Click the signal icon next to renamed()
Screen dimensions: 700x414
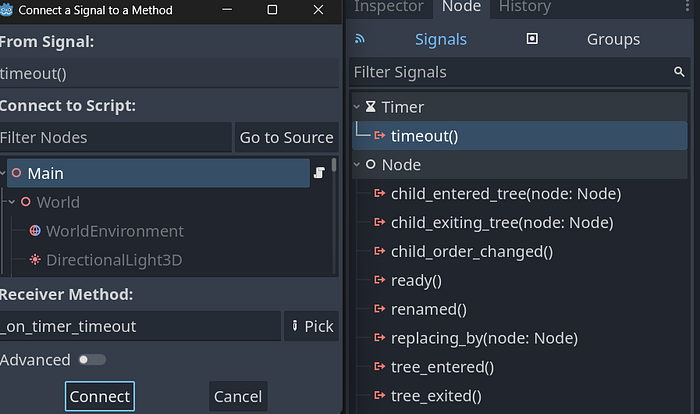[379, 309]
